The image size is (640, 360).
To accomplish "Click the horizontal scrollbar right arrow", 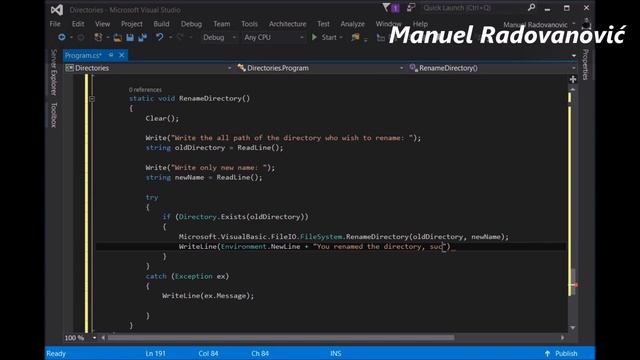I will (563, 338).
